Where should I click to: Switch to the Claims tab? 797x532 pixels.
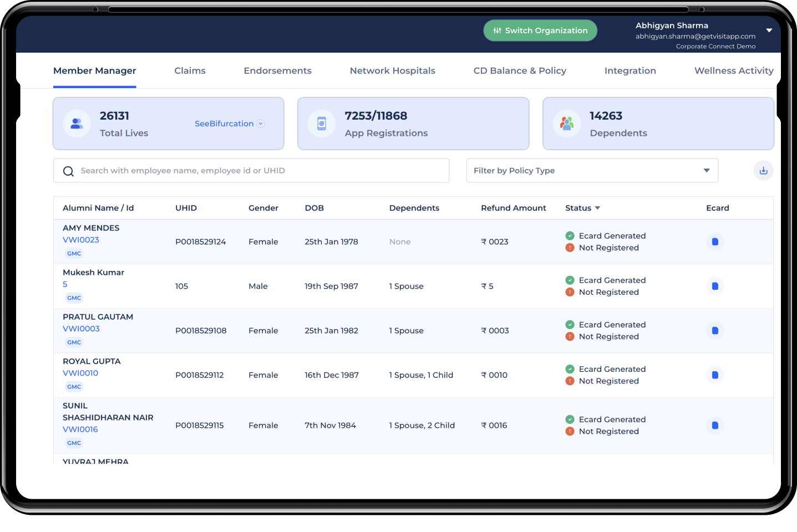click(190, 70)
